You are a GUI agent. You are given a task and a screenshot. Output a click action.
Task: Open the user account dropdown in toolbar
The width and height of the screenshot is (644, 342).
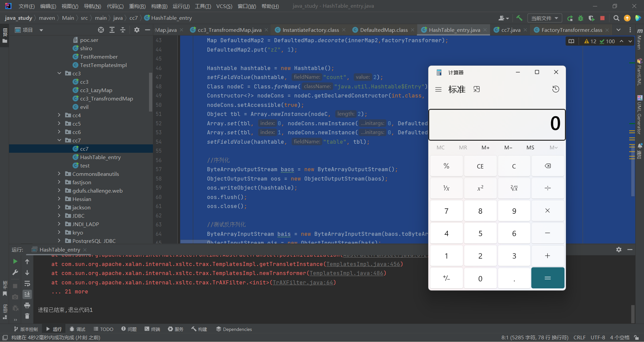504,18
